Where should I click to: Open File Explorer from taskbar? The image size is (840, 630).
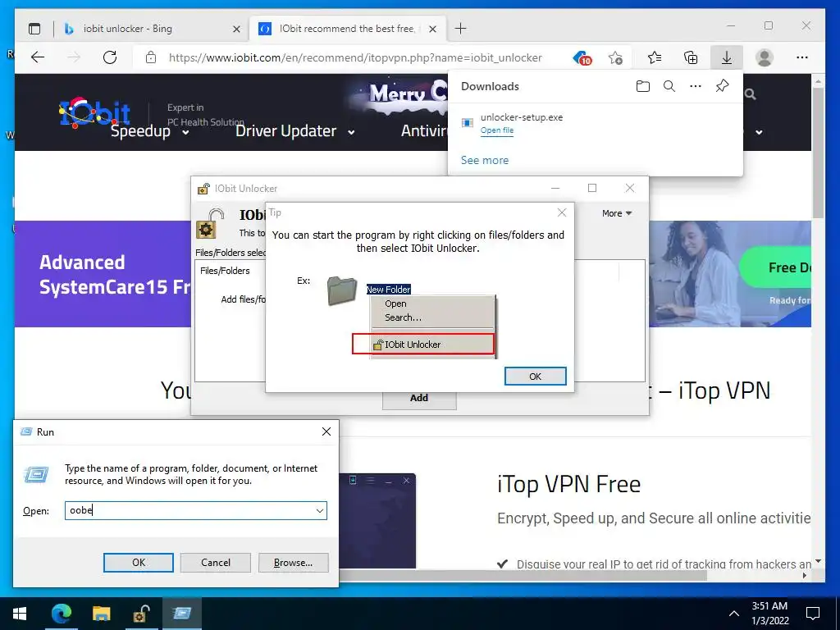101,614
